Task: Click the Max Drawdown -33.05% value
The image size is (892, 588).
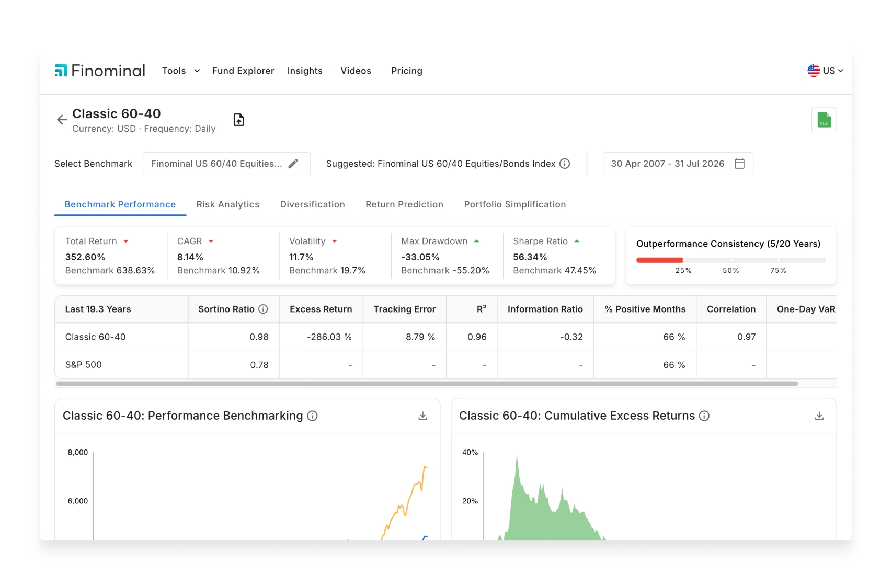Action: click(420, 257)
